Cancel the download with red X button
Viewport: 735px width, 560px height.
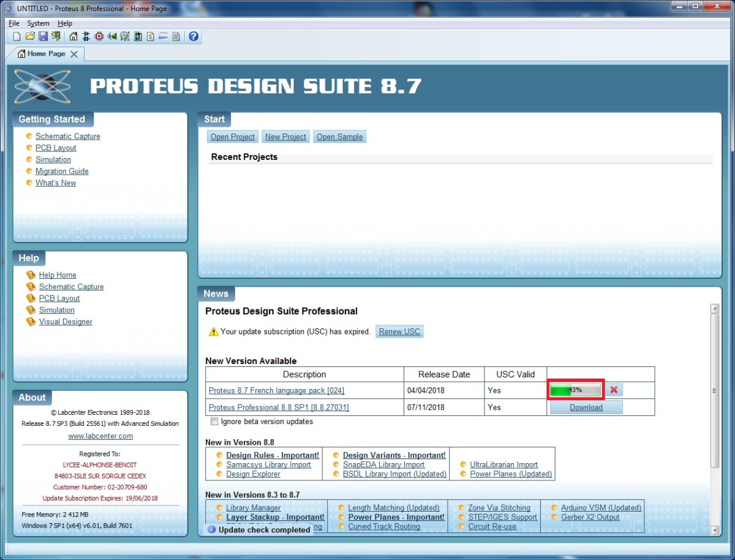coord(614,390)
